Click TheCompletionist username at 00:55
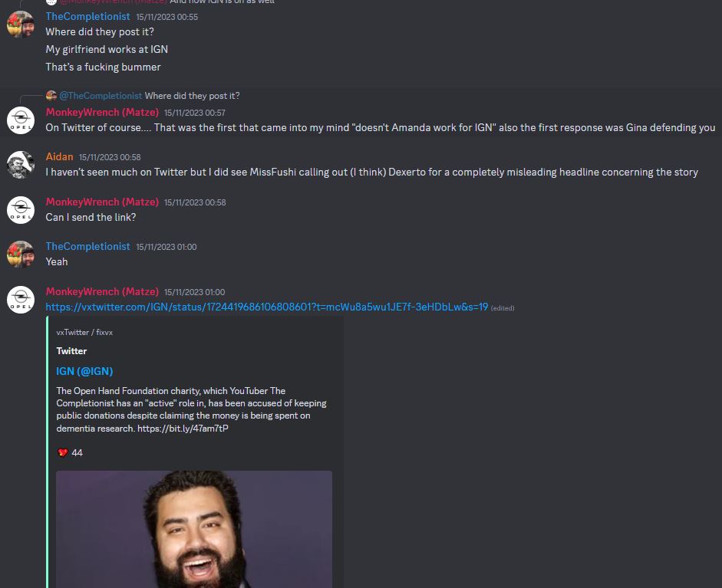 tap(88, 17)
